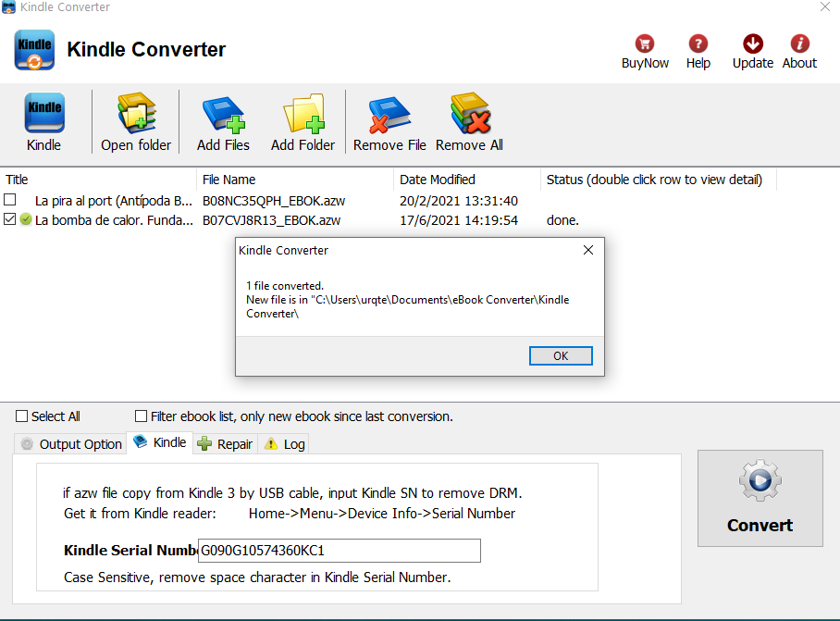Enable the Select All checkbox

pos(23,416)
